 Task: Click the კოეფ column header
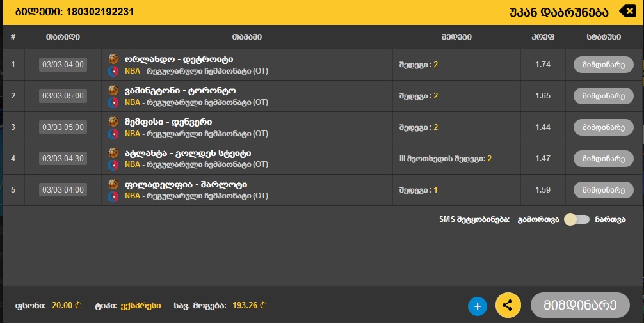click(543, 37)
